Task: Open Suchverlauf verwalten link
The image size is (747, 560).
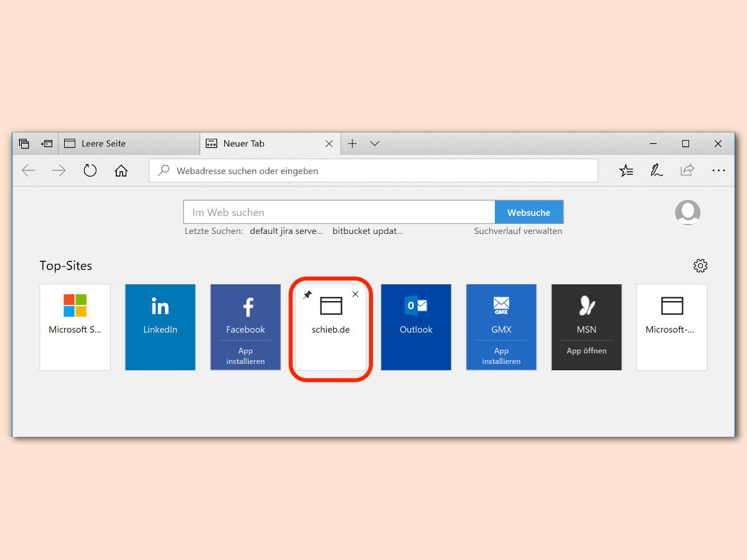Action: [518, 231]
